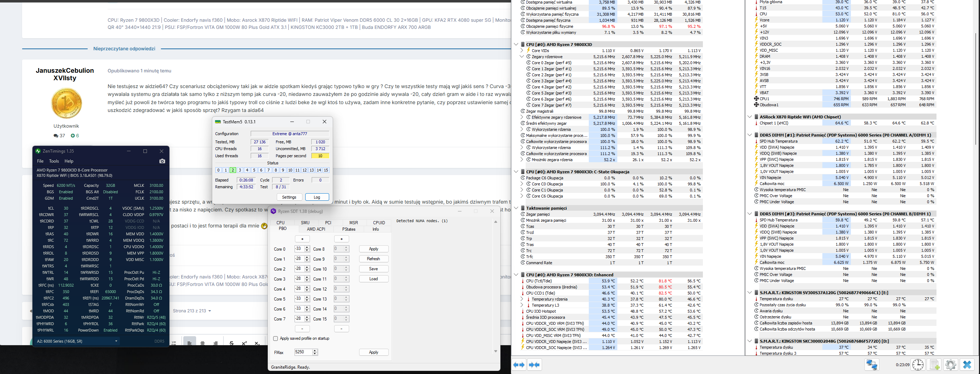Click HWiNFO clock reset timer icon
This screenshot has height=374, width=980.
918,365
